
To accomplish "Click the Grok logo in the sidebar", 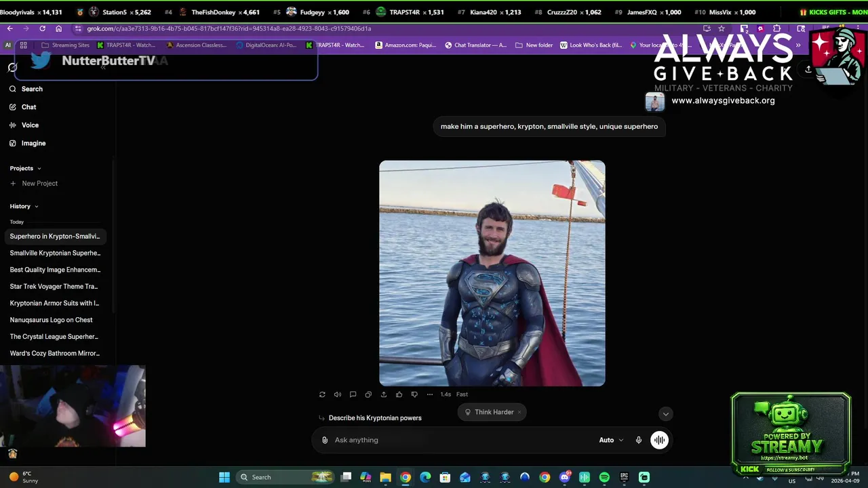I will click(x=12, y=67).
